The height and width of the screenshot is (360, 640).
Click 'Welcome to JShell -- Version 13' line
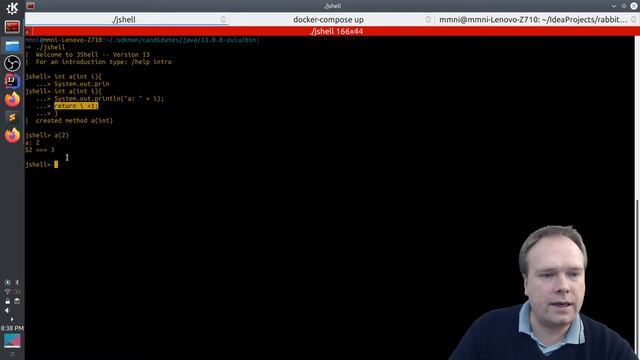93,55
